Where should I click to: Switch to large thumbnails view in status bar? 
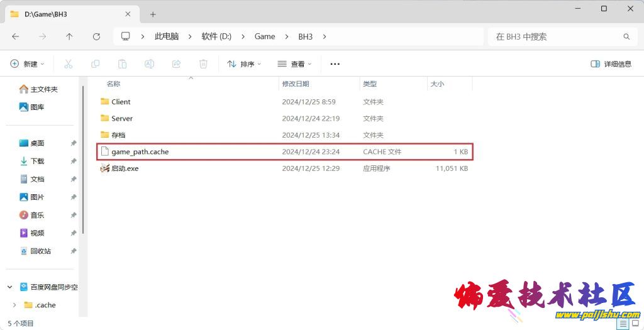[635, 324]
